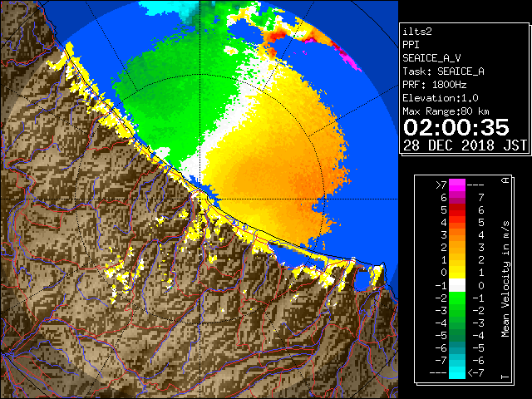Click the timestamp 02:00:35
The image size is (532, 399).
tap(456, 127)
